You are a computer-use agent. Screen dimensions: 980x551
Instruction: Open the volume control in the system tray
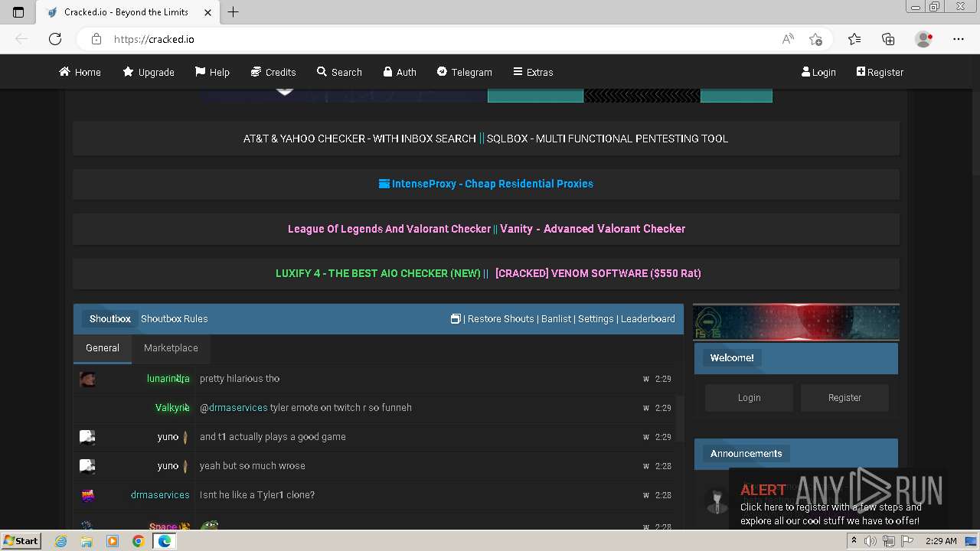(x=871, y=541)
